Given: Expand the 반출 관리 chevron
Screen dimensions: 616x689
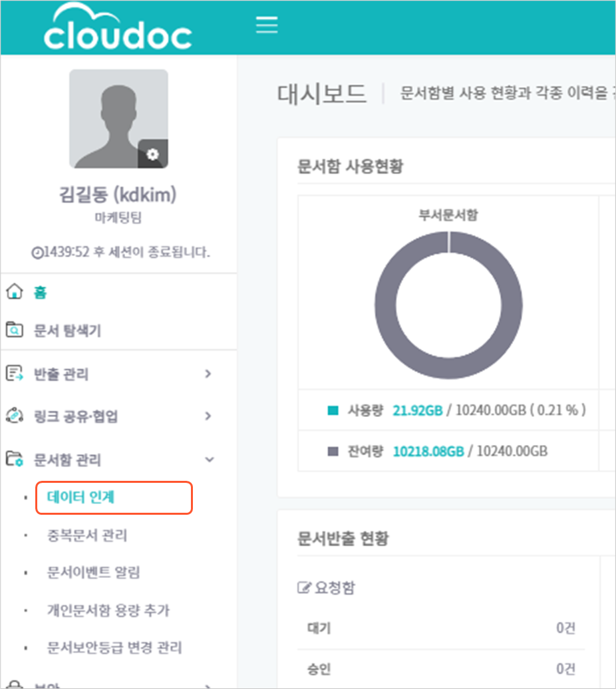Looking at the screenshot, I should [x=208, y=374].
